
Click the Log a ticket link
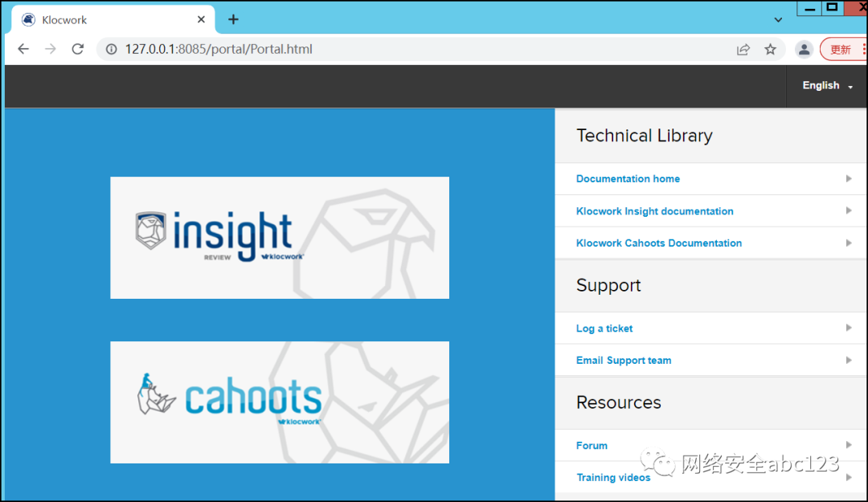pyautogui.click(x=604, y=329)
